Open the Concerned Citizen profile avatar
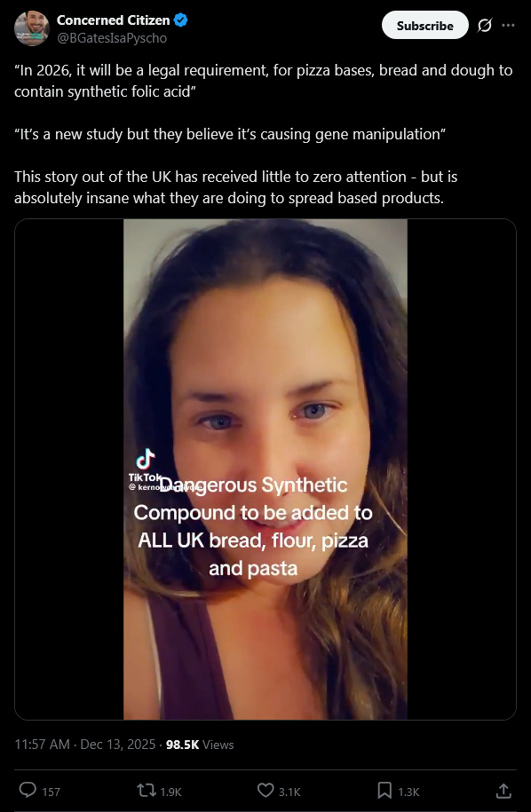This screenshot has width=531, height=812. click(32, 28)
